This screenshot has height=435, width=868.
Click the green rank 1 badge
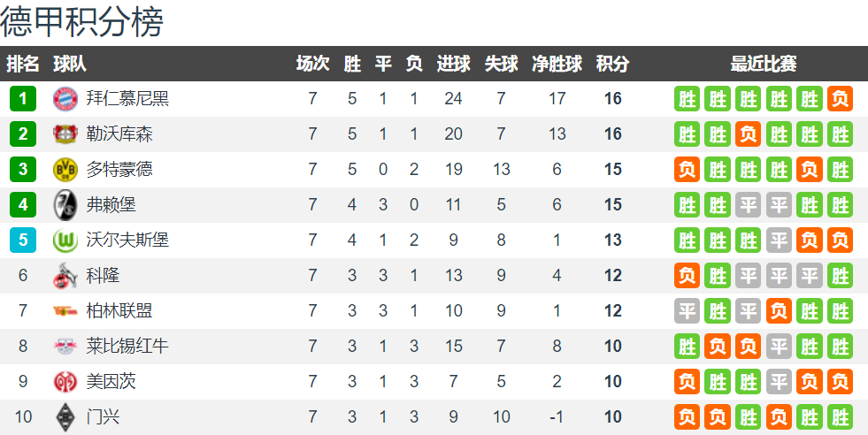point(23,99)
